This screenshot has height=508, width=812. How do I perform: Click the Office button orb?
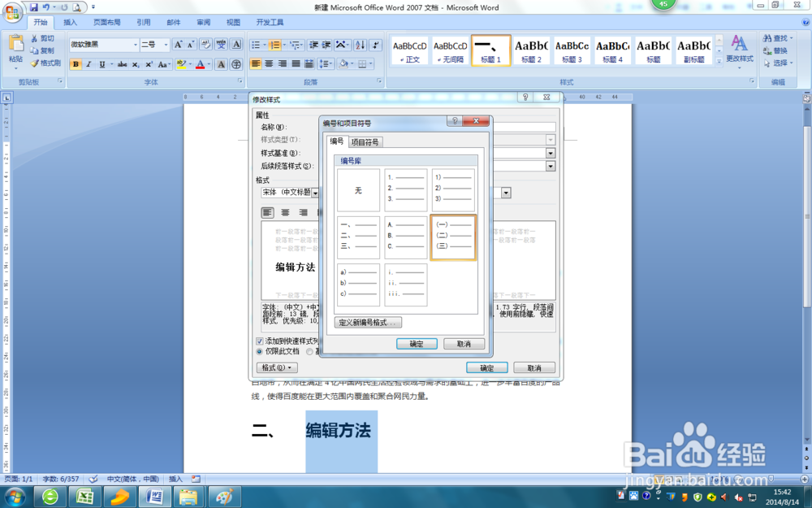13,12
